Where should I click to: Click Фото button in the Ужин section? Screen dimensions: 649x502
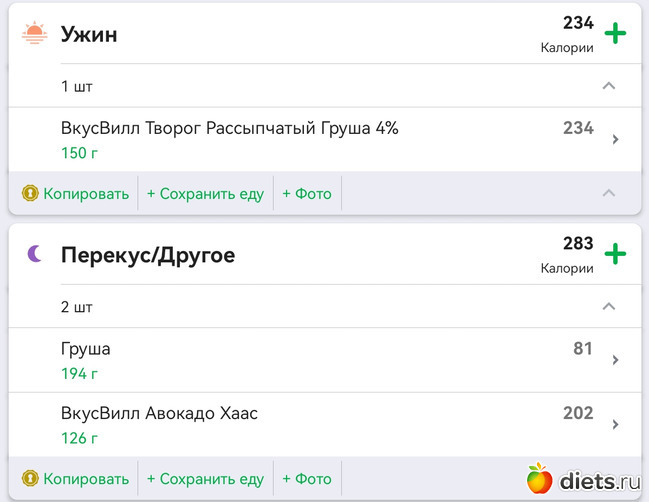coord(307,193)
